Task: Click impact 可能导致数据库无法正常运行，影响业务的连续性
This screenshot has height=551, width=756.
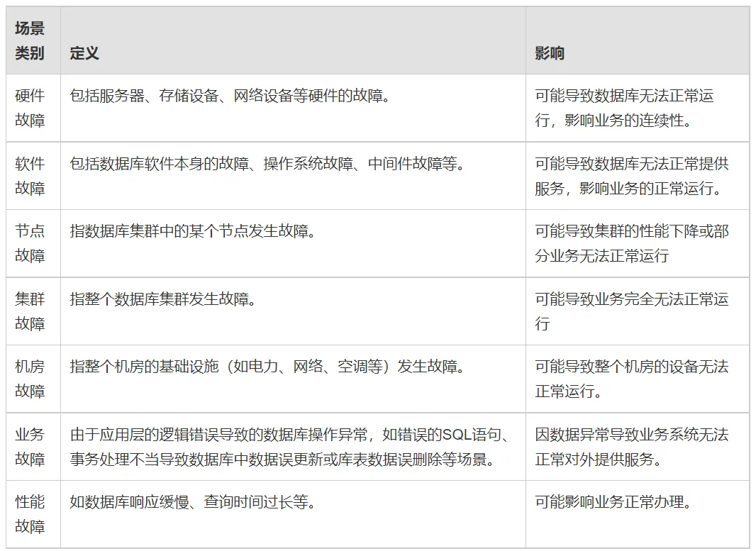Action: [624, 108]
